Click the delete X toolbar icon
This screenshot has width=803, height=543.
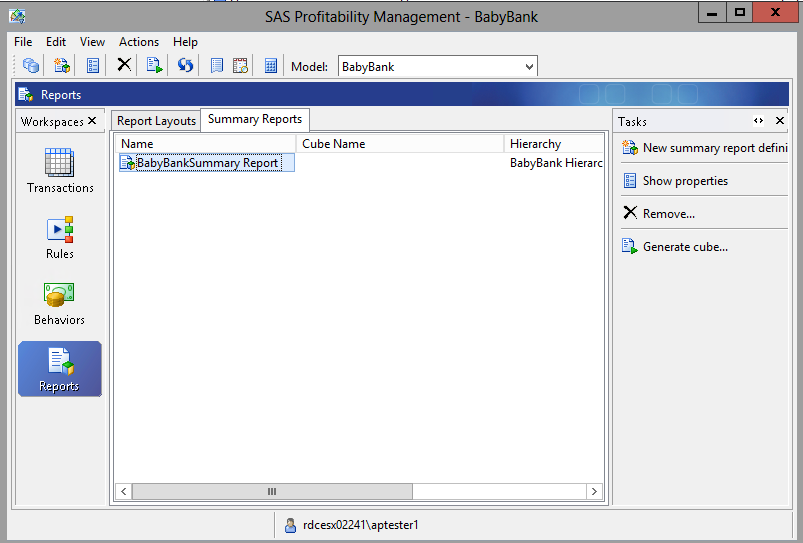(x=124, y=66)
